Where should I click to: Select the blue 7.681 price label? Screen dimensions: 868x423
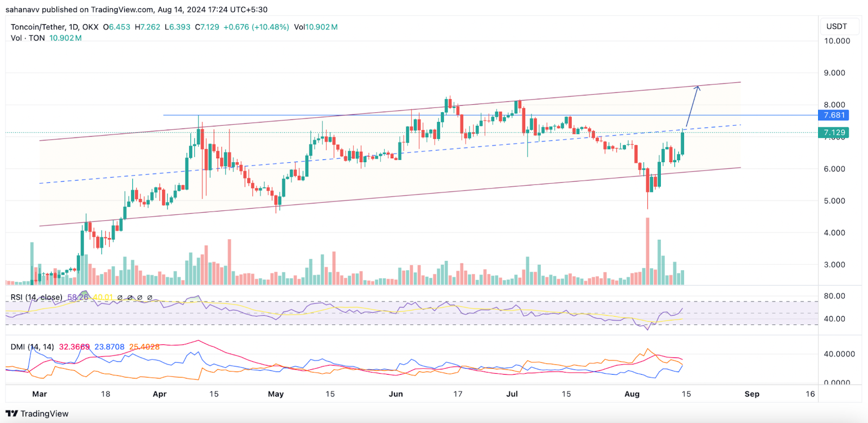833,115
